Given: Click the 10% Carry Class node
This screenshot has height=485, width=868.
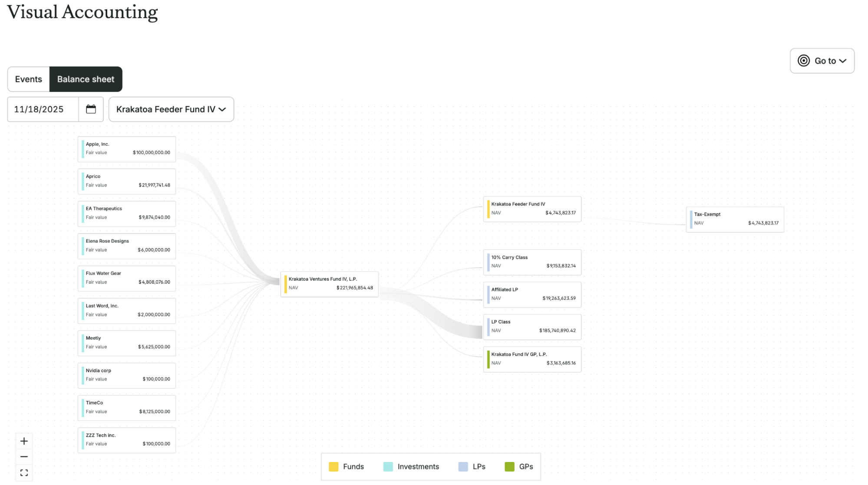Looking at the screenshot, I should point(532,262).
